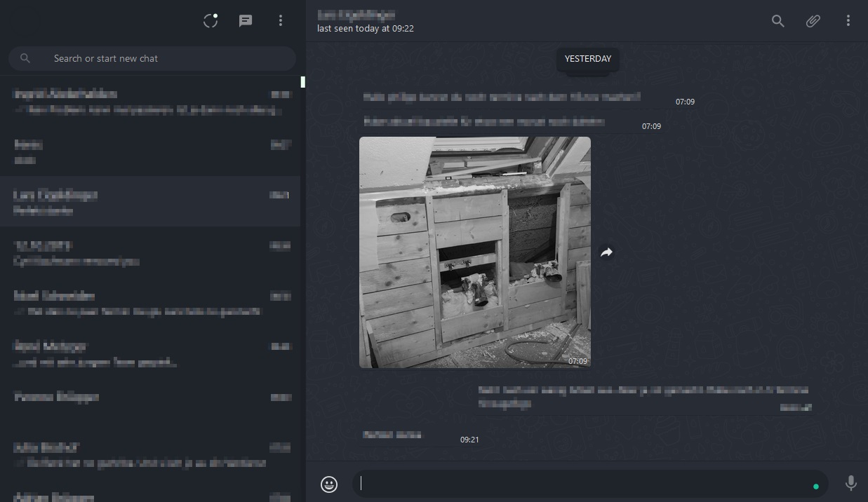This screenshot has width=868, height=502.
Task: Open the Status updates icon
Action: (x=211, y=20)
